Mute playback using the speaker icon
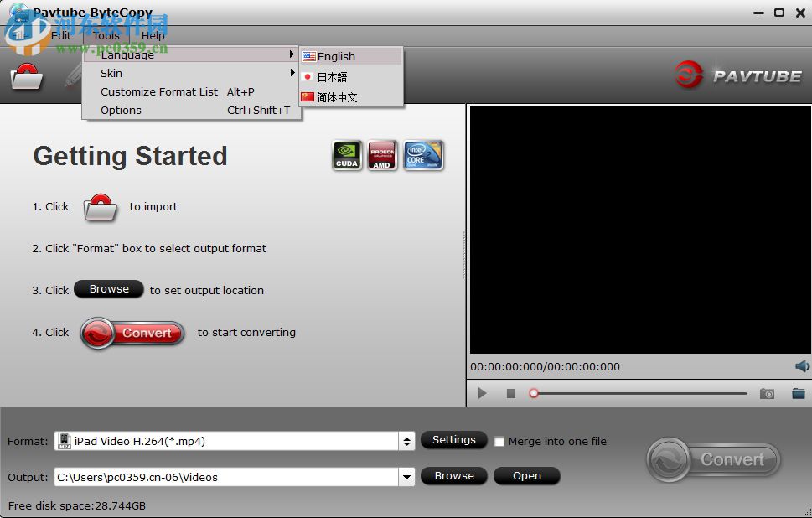The image size is (812, 518). (800, 365)
